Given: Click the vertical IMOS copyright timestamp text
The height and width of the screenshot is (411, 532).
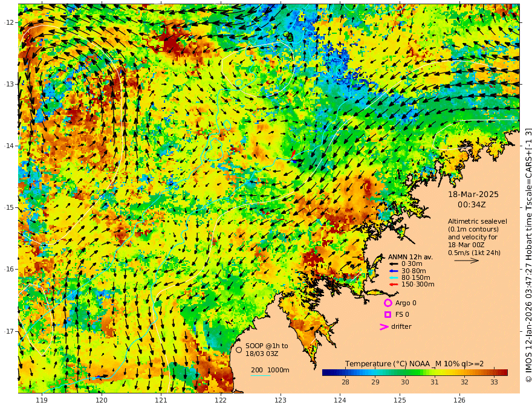Looking at the screenshot, I should [x=528, y=255].
